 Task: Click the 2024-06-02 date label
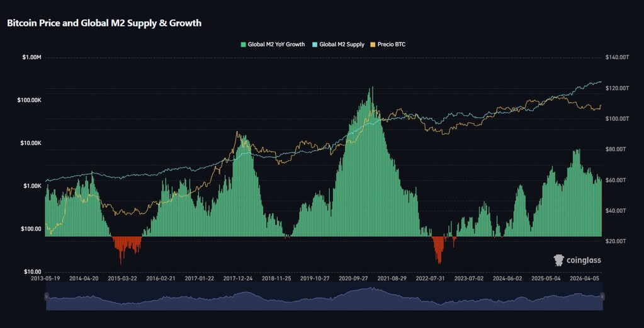[507, 278]
